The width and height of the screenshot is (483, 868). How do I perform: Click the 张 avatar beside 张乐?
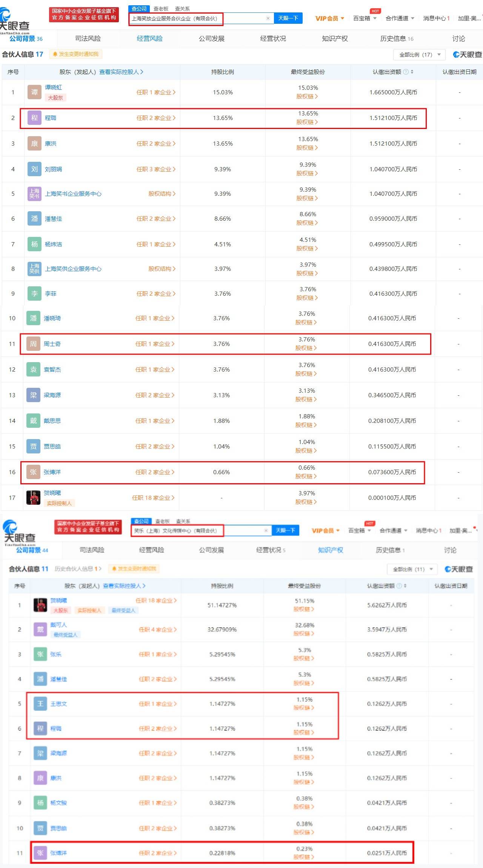(40, 654)
